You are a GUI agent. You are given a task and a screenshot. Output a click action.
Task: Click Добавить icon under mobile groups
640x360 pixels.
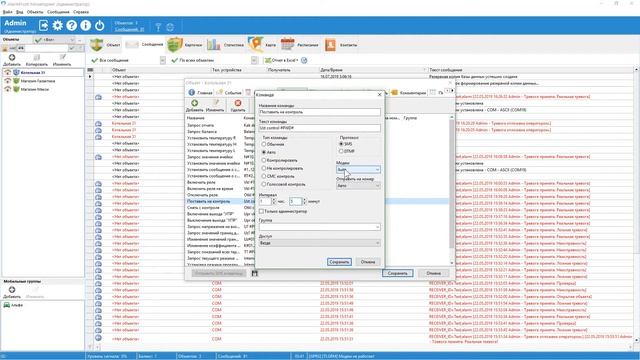(x=12, y=290)
